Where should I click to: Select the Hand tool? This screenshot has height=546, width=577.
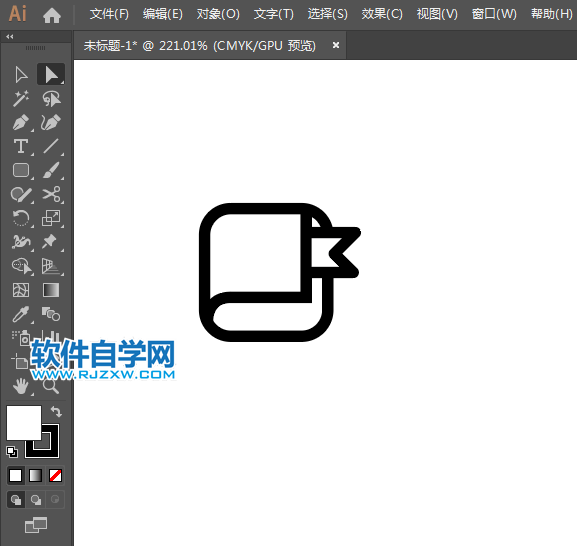click(21, 387)
